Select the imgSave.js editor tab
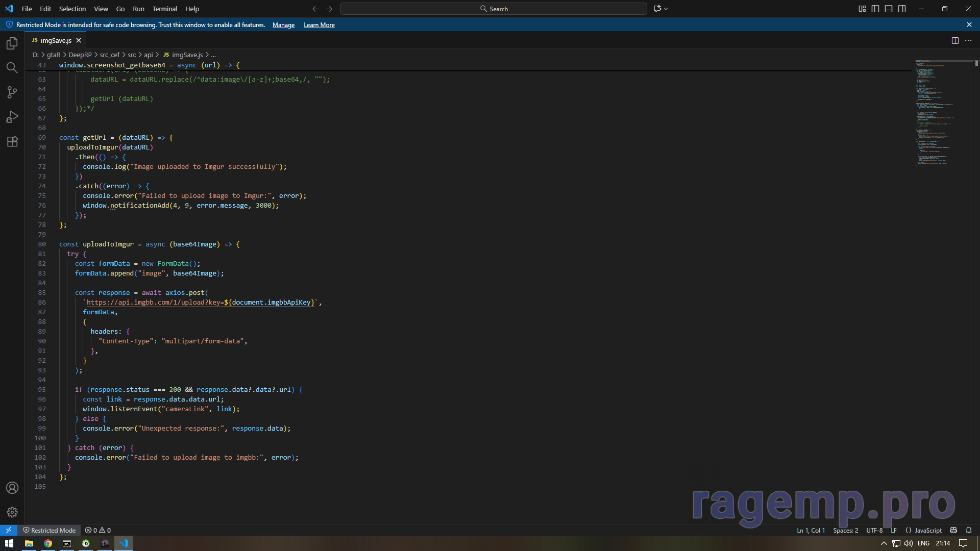The width and height of the screenshot is (980, 551). [x=56, y=40]
